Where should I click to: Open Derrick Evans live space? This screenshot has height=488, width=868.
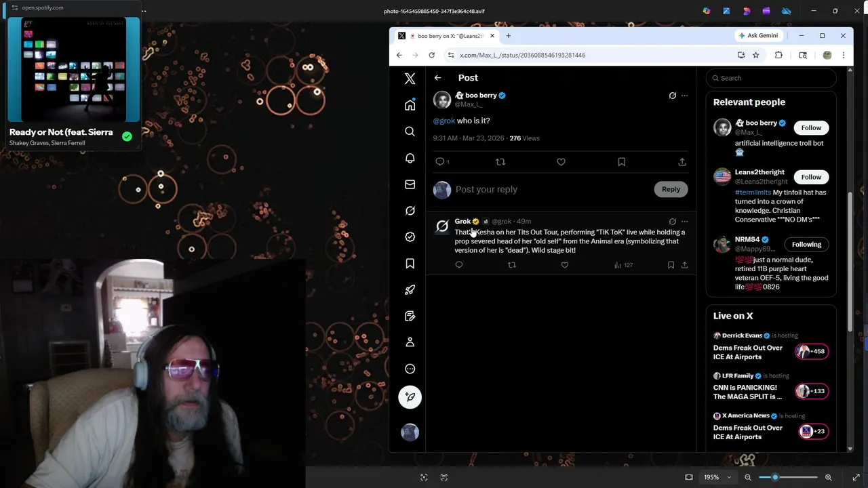771,347
